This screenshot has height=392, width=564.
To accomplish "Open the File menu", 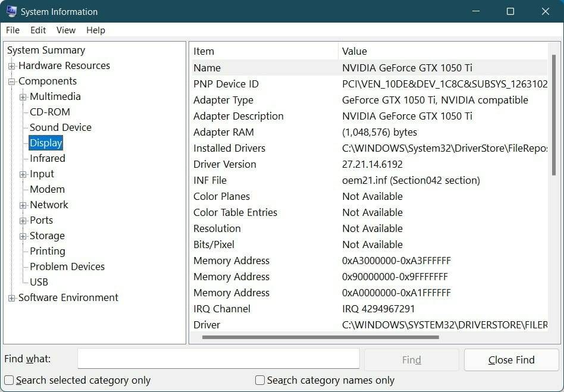I will click(12, 30).
